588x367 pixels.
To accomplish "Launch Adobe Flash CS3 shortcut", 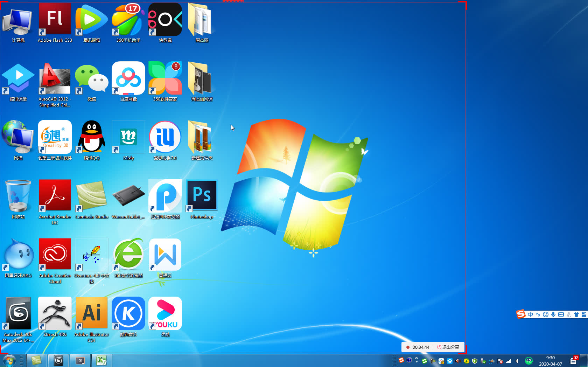I will pyautogui.click(x=55, y=23).
